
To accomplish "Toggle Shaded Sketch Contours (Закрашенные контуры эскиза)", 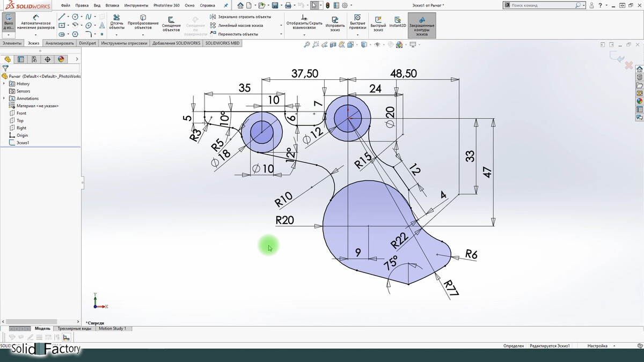I will (x=422, y=23).
